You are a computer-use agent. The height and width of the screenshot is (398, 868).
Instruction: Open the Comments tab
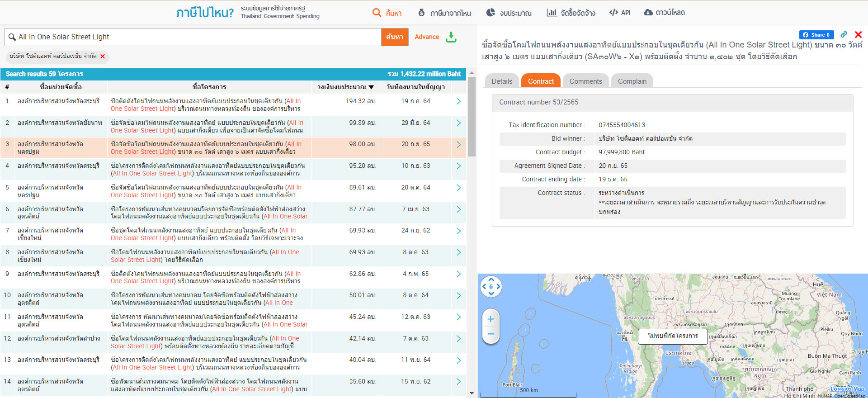[x=585, y=81]
